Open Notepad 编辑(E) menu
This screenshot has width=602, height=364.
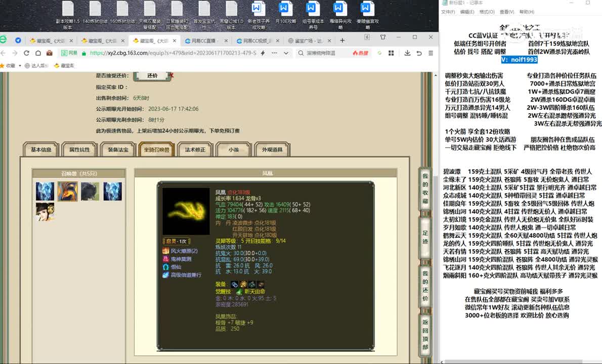pos(467,12)
